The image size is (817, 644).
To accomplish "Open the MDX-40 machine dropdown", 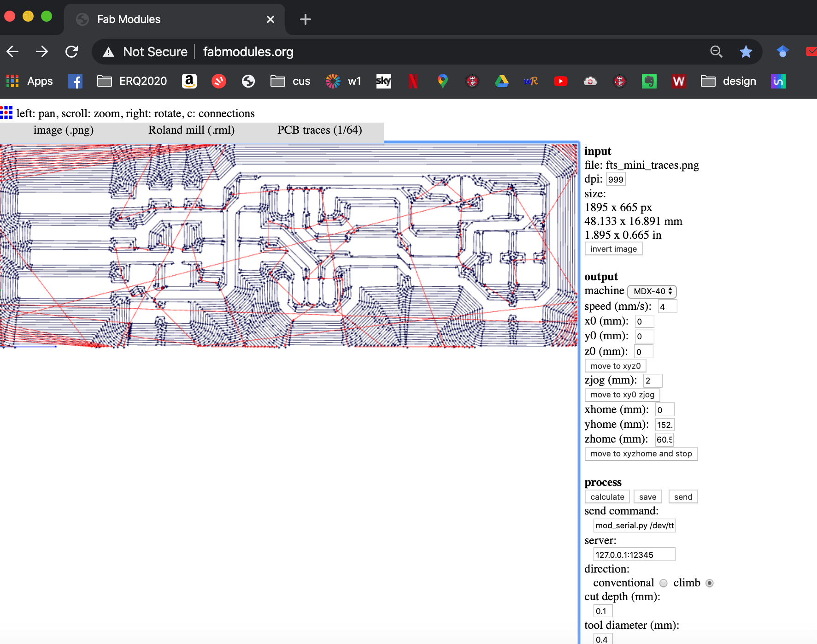I will click(652, 291).
